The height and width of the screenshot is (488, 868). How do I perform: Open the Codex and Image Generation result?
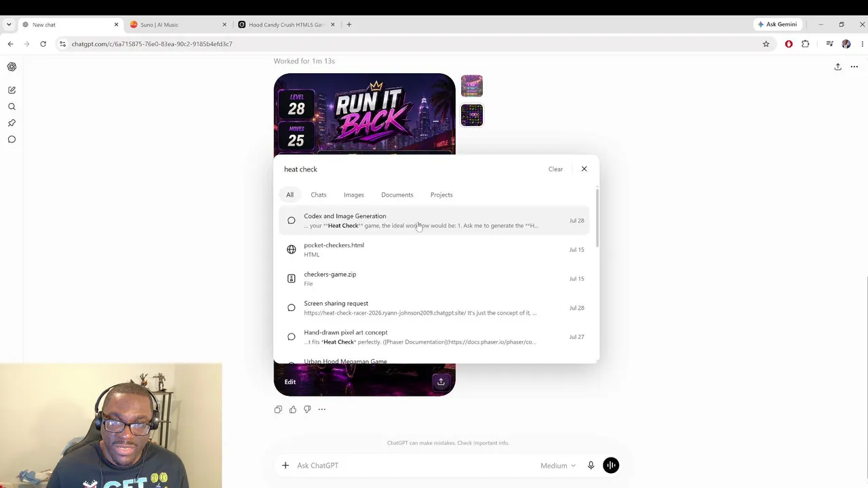pos(435,221)
